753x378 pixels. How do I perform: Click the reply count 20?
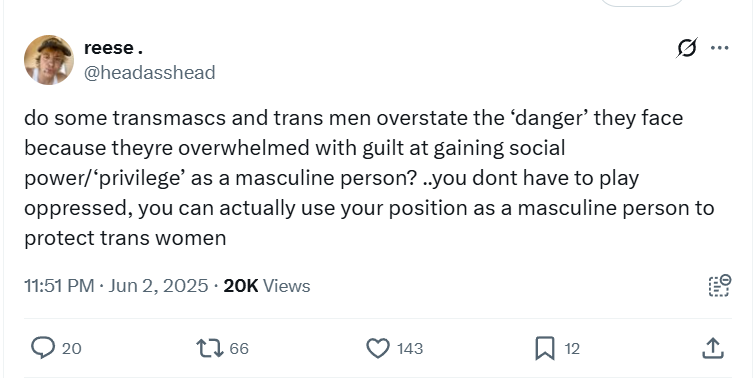point(72,348)
